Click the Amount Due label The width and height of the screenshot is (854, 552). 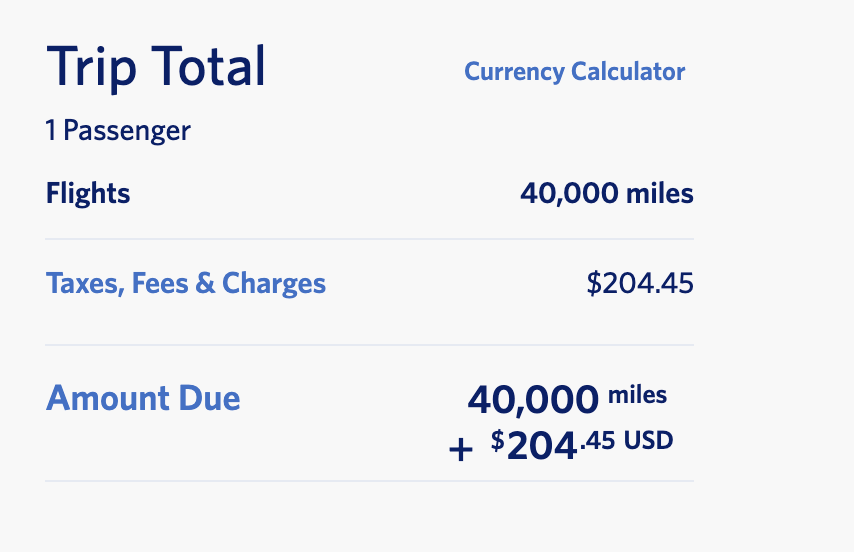143,398
